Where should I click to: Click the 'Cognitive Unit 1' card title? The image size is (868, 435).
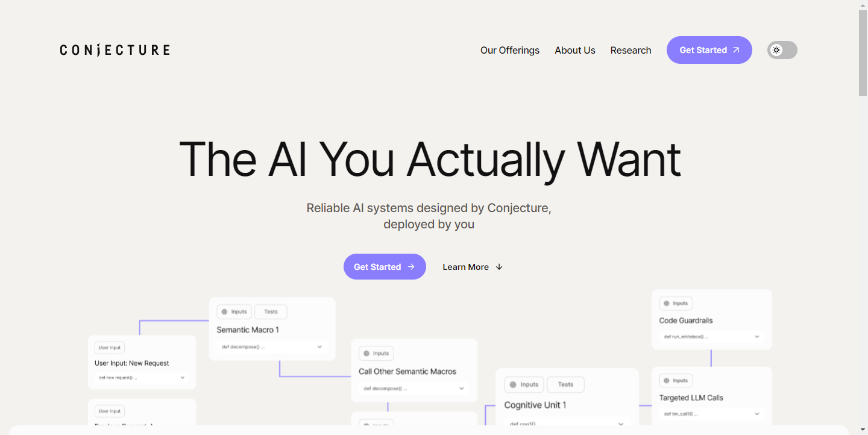point(535,405)
